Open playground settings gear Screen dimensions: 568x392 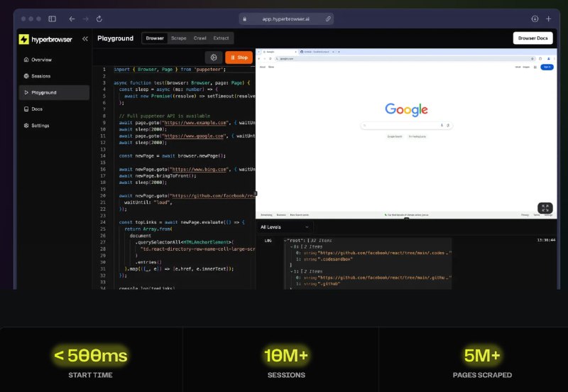213,58
